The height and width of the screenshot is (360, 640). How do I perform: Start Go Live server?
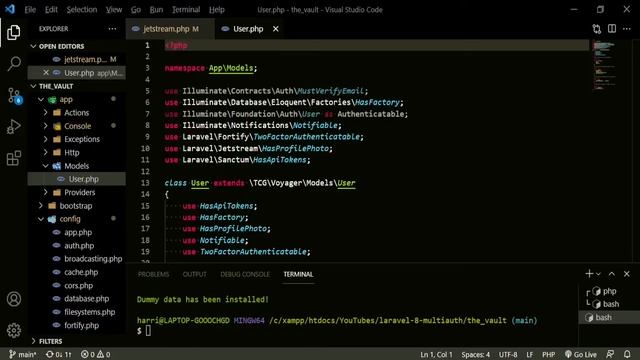[581, 354]
